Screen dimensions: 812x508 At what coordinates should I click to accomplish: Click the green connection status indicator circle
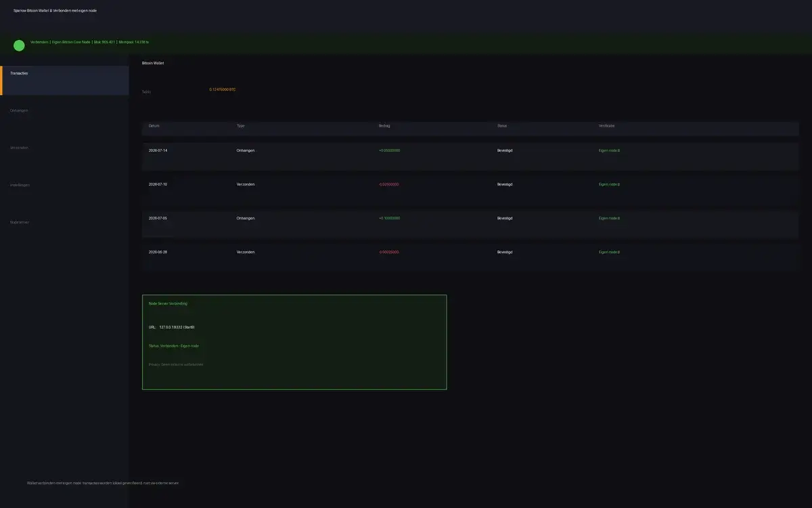pos(19,45)
